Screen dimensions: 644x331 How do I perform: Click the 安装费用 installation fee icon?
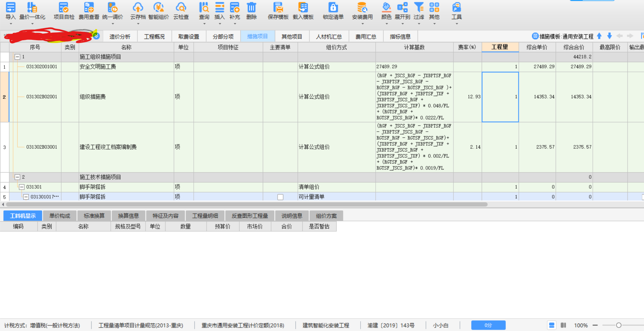pos(362,8)
